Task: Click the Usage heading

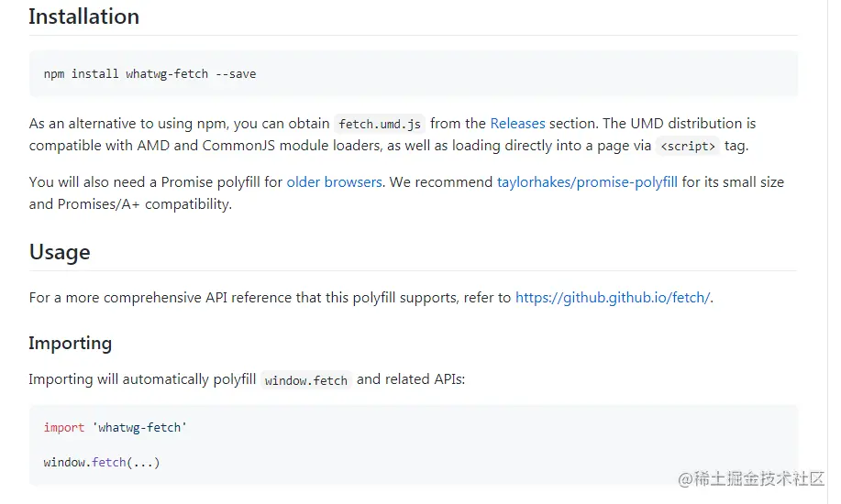Action: [x=60, y=252]
